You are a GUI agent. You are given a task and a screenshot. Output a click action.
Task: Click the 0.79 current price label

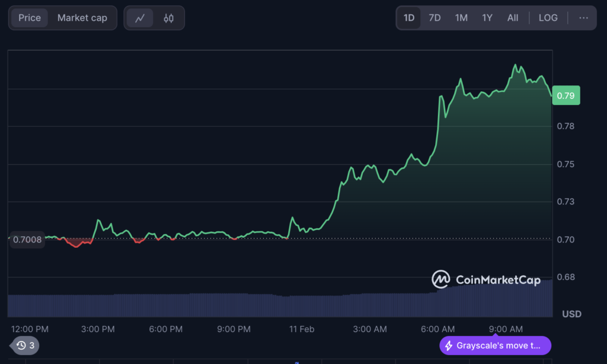click(566, 95)
